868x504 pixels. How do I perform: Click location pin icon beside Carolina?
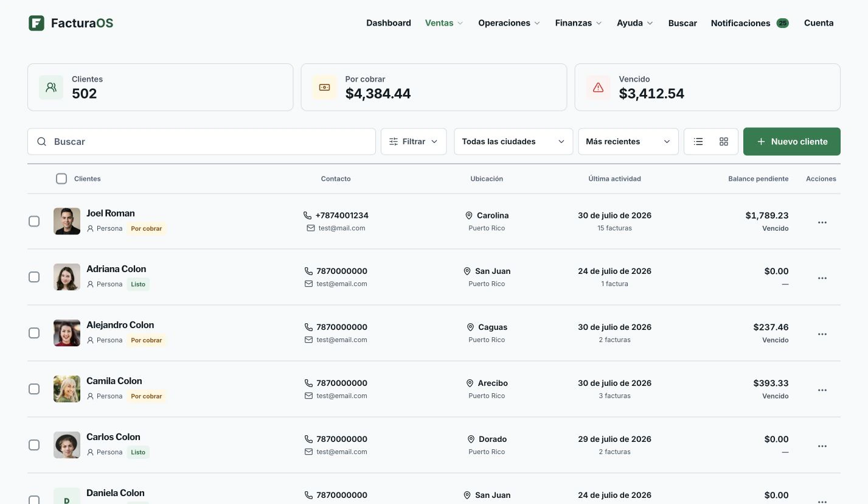[x=469, y=215]
